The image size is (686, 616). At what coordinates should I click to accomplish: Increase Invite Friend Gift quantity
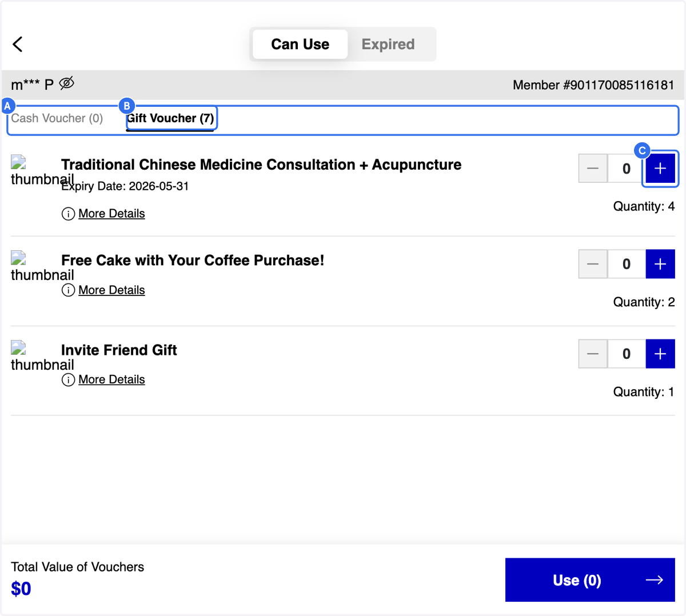pos(660,354)
